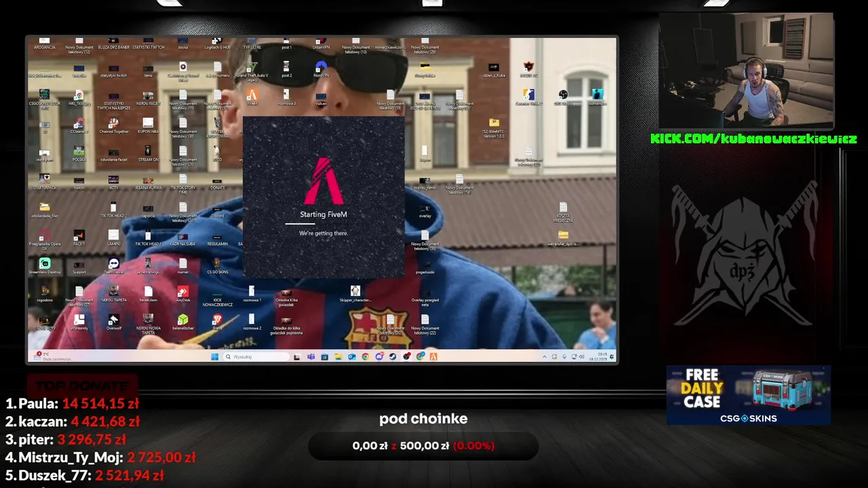Click the Free Daily Case CSGO-SKINS banner

[x=749, y=395]
